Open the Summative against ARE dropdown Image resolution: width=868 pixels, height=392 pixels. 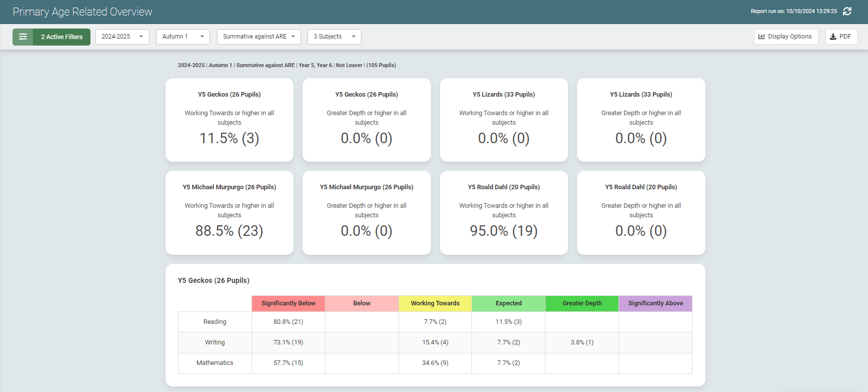pyautogui.click(x=258, y=37)
